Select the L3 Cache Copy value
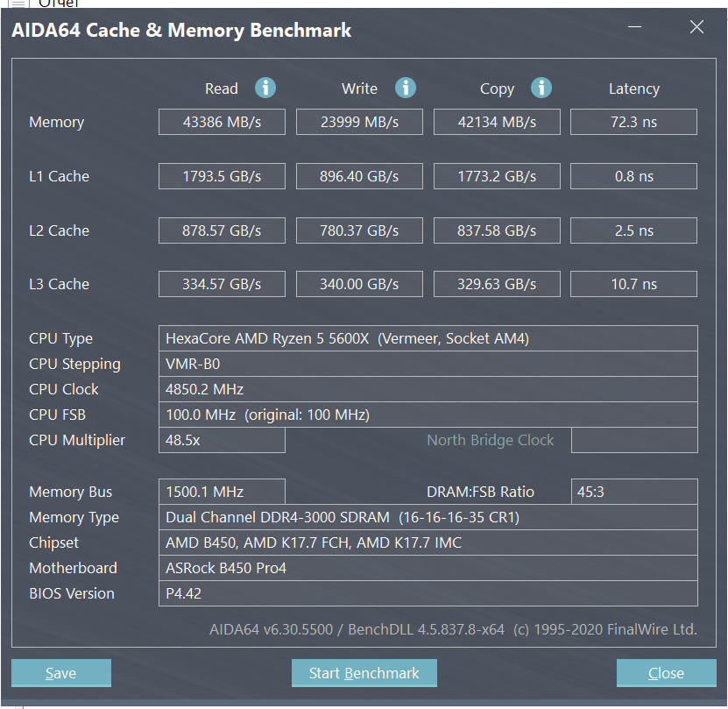This screenshot has height=709, width=728. 497,284
